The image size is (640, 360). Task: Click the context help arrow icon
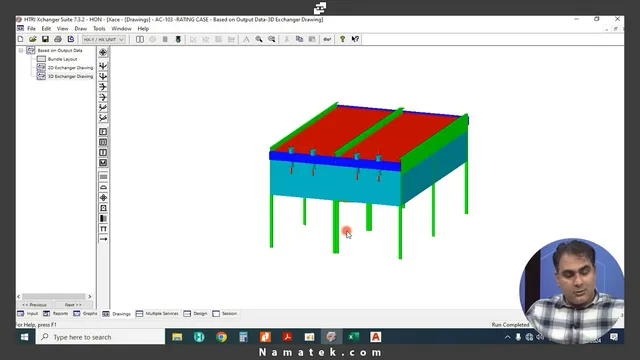tap(355, 39)
